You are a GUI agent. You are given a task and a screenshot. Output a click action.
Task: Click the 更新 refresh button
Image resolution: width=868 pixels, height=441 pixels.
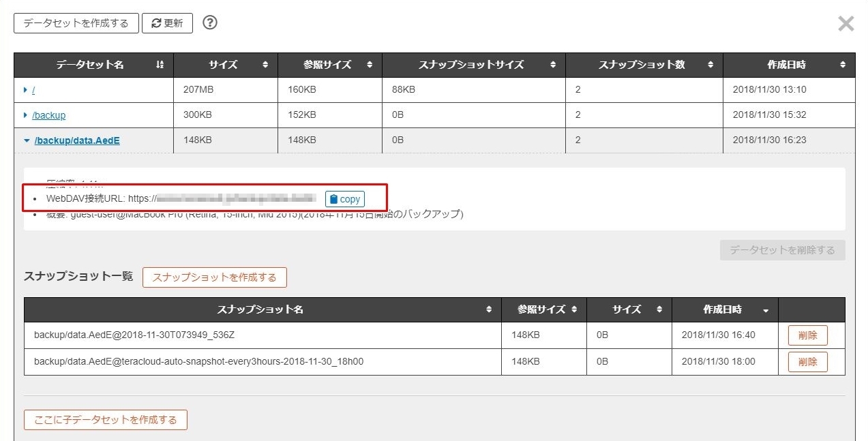(167, 23)
